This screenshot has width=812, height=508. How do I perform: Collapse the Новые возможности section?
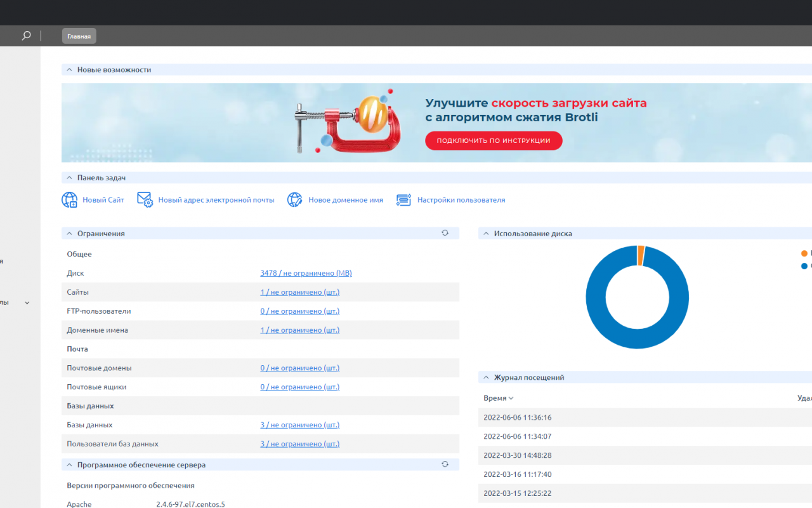pos(69,70)
